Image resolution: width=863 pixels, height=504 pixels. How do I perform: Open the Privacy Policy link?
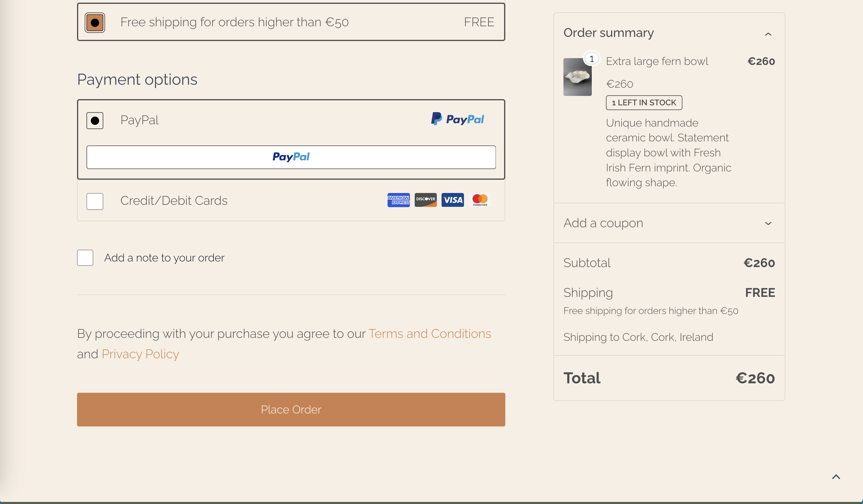click(140, 354)
